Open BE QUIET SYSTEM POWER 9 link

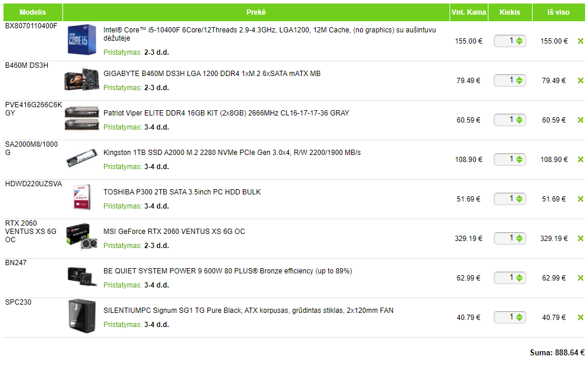point(227,271)
